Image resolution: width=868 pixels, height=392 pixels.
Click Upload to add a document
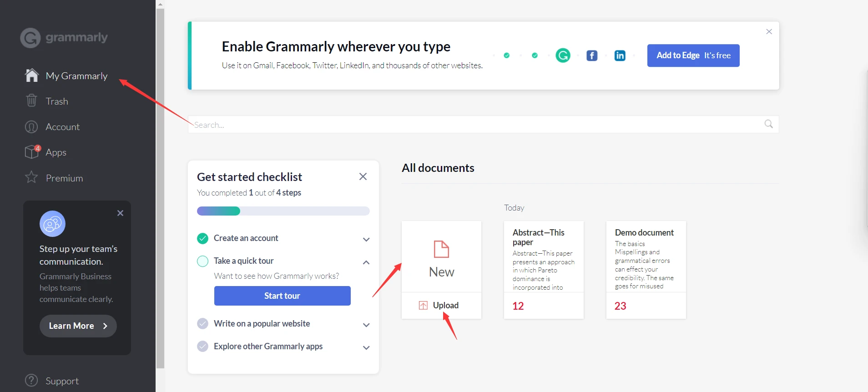pyautogui.click(x=441, y=306)
